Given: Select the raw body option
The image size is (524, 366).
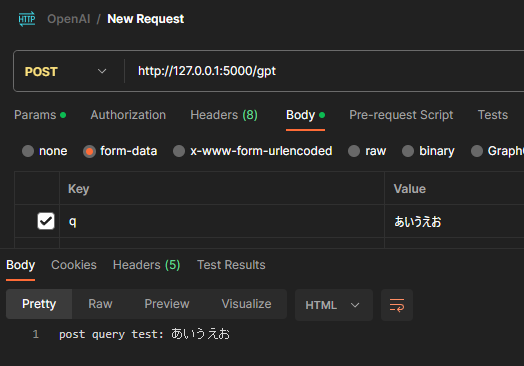Looking at the screenshot, I should coord(354,151).
